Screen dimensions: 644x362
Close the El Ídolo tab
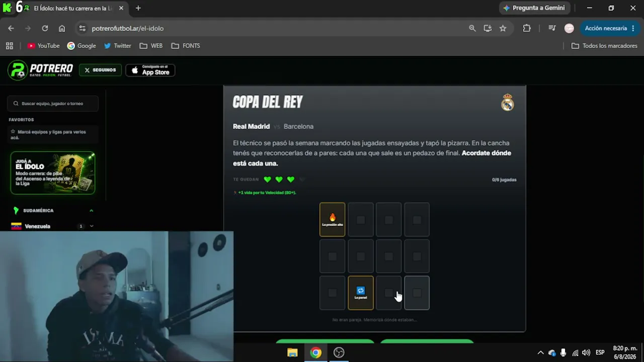pyautogui.click(x=121, y=8)
